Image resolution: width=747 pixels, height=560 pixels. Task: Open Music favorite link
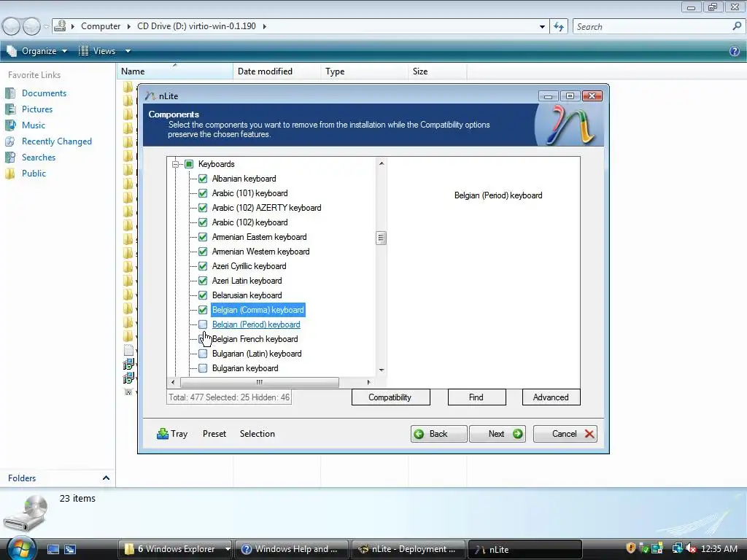click(34, 125)
